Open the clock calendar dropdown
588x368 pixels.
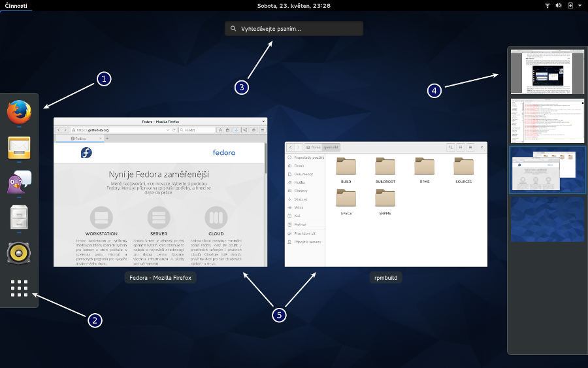293,5
